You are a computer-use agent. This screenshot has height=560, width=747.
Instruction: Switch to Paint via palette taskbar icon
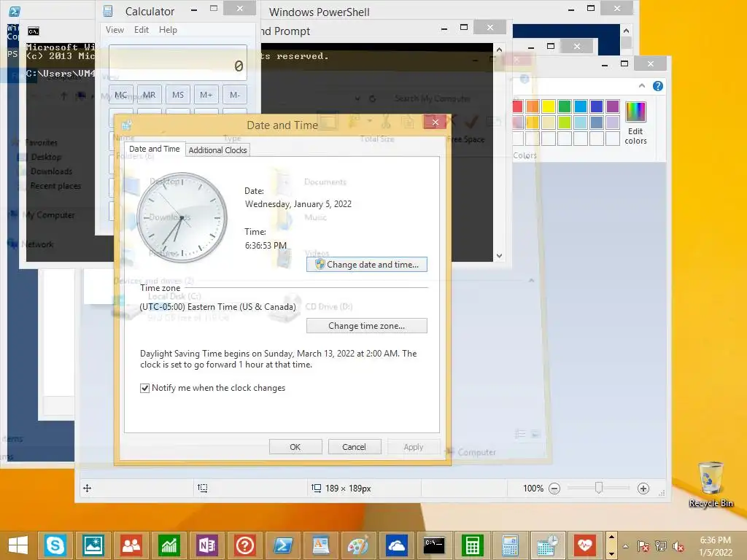pos(358,545)
